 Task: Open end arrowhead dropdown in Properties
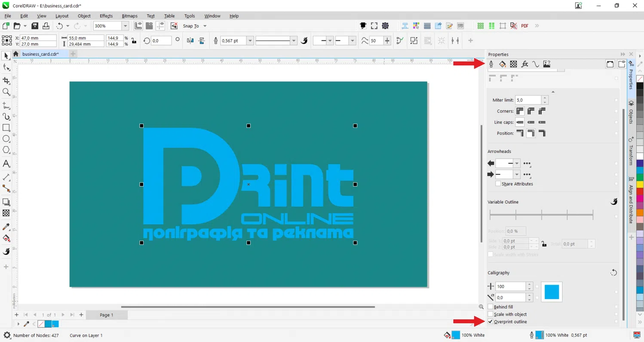point(517,174)
